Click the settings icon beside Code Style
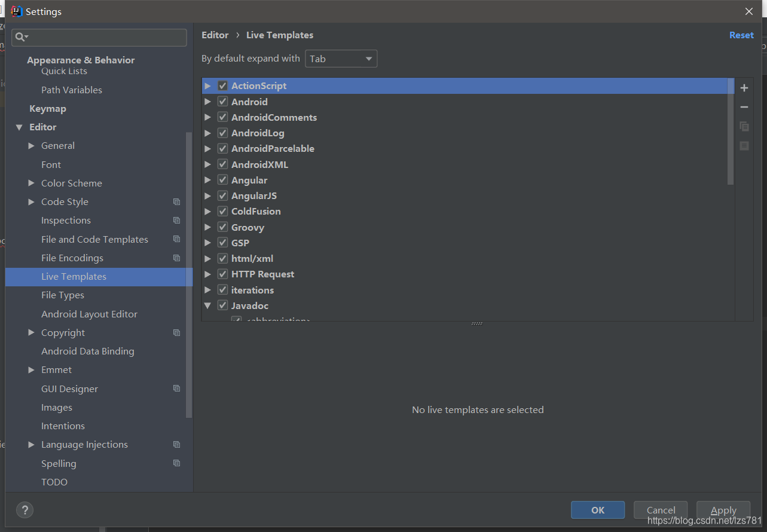The height and width of the screenshot is (532, 767). tap(176, 201)
